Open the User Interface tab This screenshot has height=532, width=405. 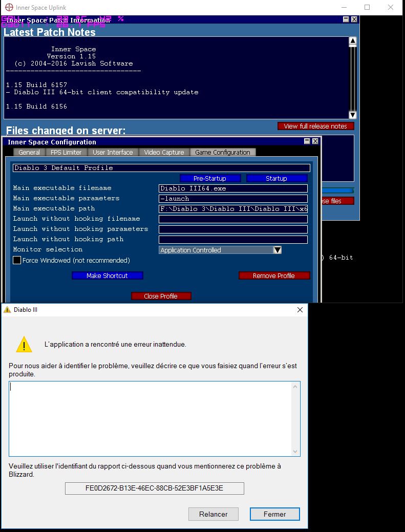tap(113, 153)
